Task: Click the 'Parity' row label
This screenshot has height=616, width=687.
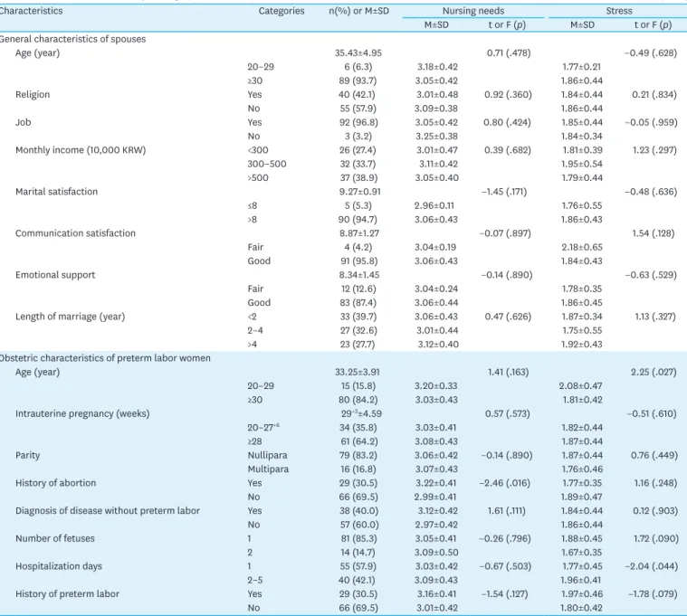Action: pyautogui.click(x=27, y=455)
